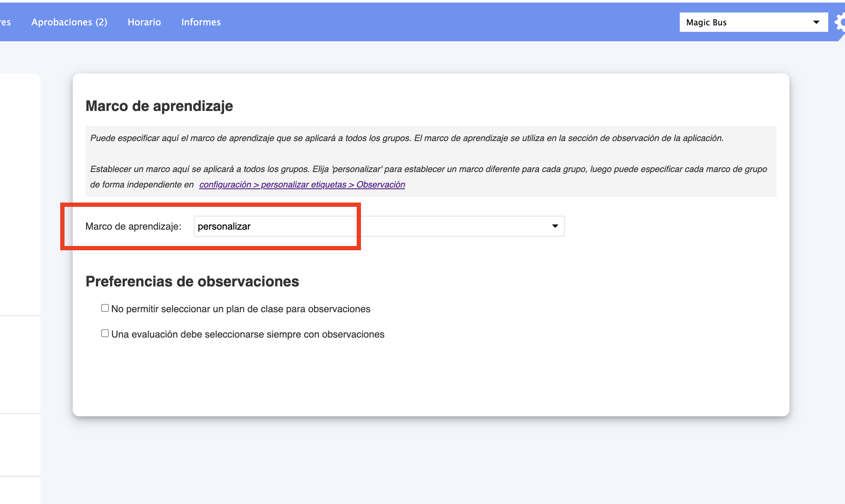Click the 'Puede especificar aquí el marco' description text
Viewport: 845px width, 504px height.
[x=407, y=138]
